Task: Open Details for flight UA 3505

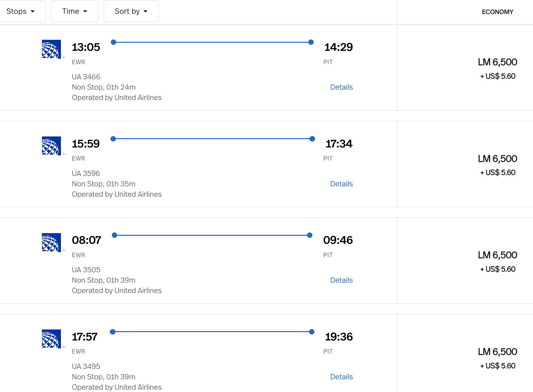Action: click(x=341, y=280)
